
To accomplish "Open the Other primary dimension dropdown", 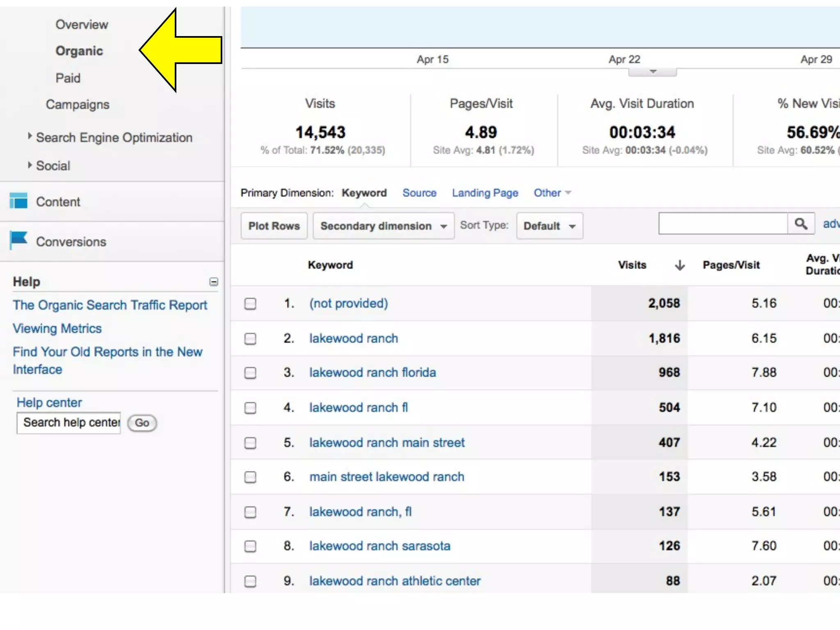I will [x=552, y=193].
